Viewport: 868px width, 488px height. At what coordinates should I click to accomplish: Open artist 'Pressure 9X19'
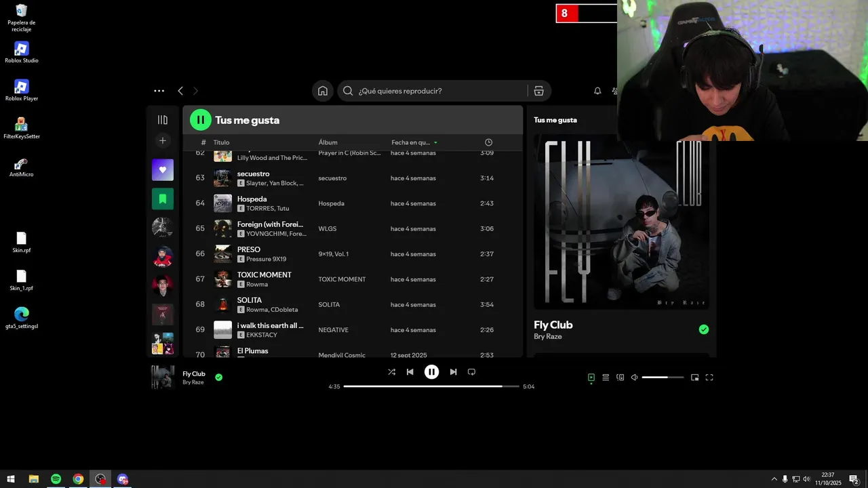click(267, 259)
